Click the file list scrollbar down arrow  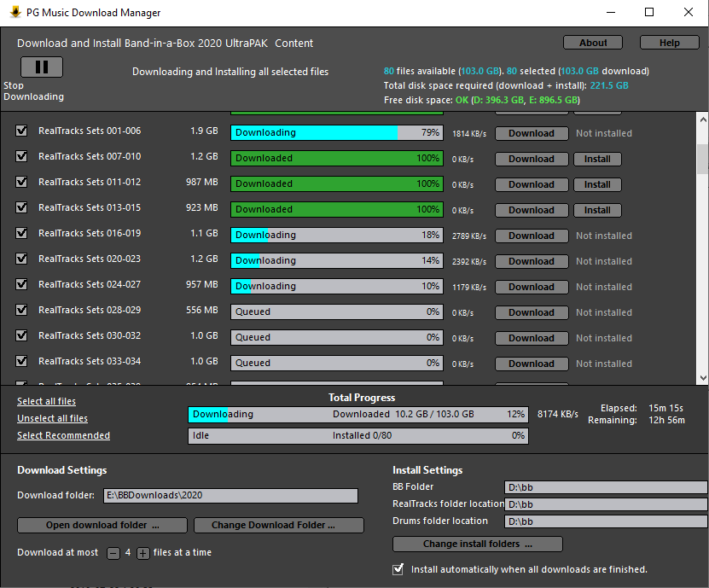(x=703, y=378)
